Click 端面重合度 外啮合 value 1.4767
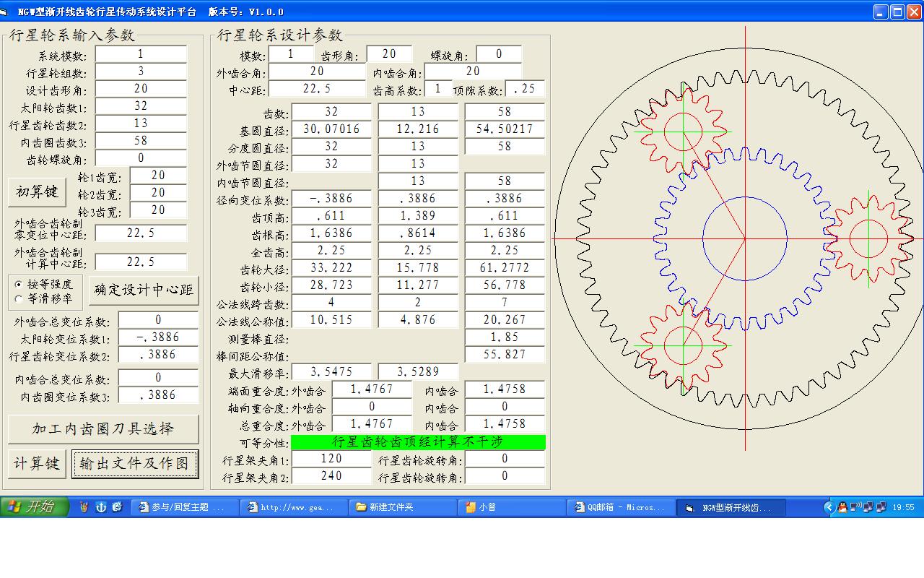 point(372,389)
